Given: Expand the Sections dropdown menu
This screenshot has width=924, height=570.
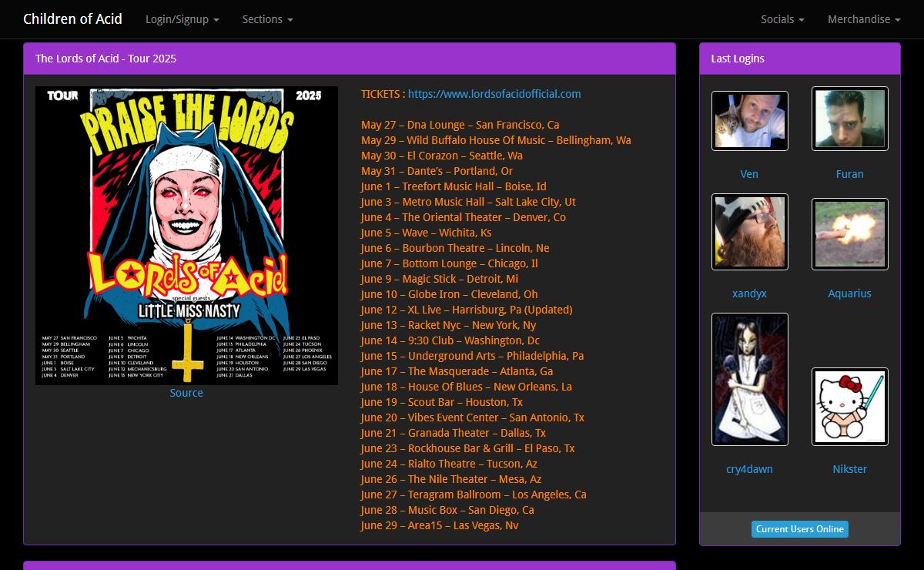Looking at the screenshot, I should point(267,19).
